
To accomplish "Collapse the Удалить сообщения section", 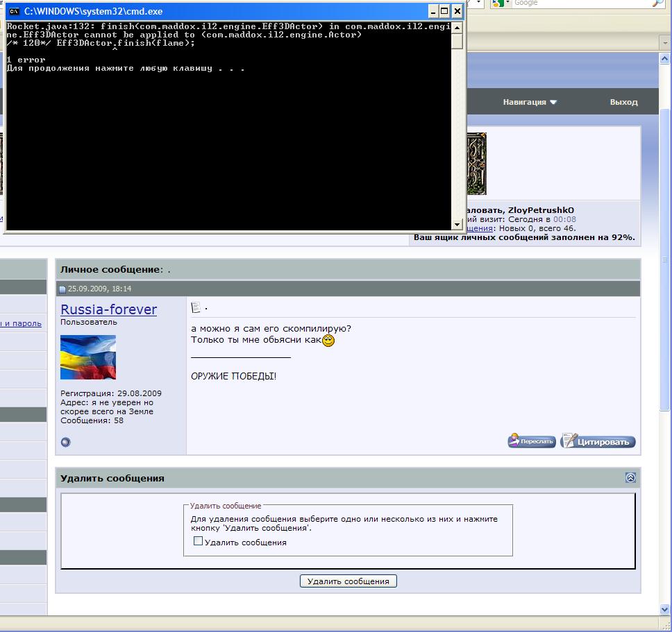I will tap(630, 477).
